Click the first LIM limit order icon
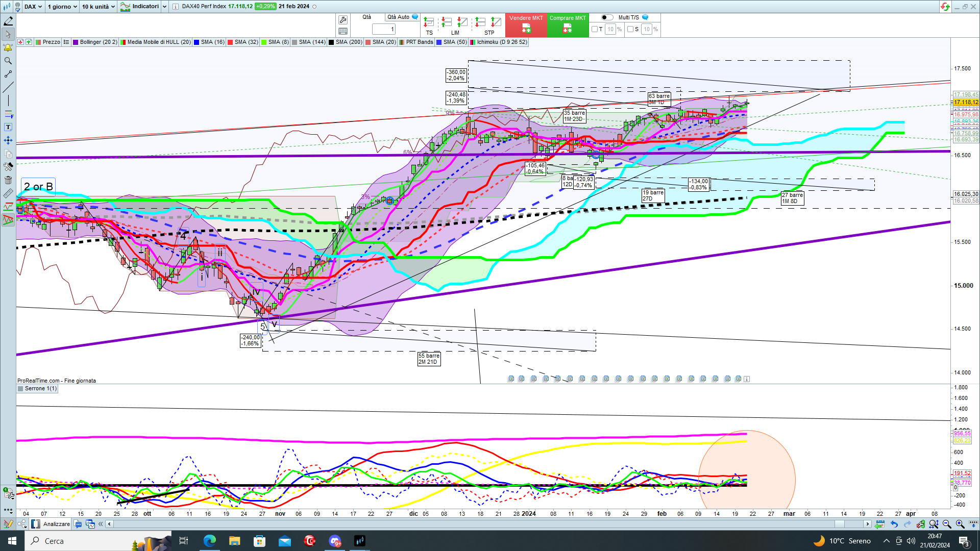This screenshot has height=551, width=980. pyautogui.click(x=447, y=22)
